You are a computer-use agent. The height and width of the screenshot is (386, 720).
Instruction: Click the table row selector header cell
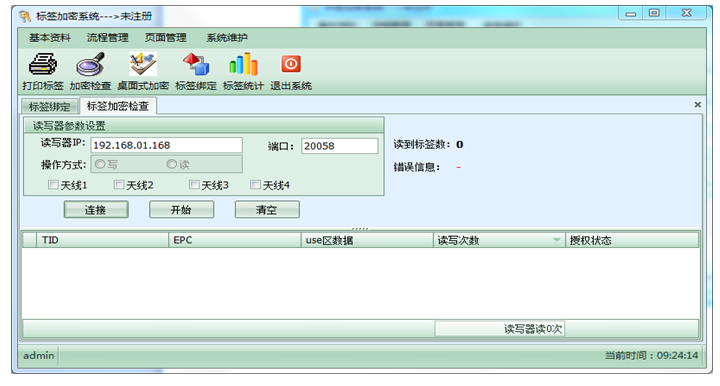point(29,240)
